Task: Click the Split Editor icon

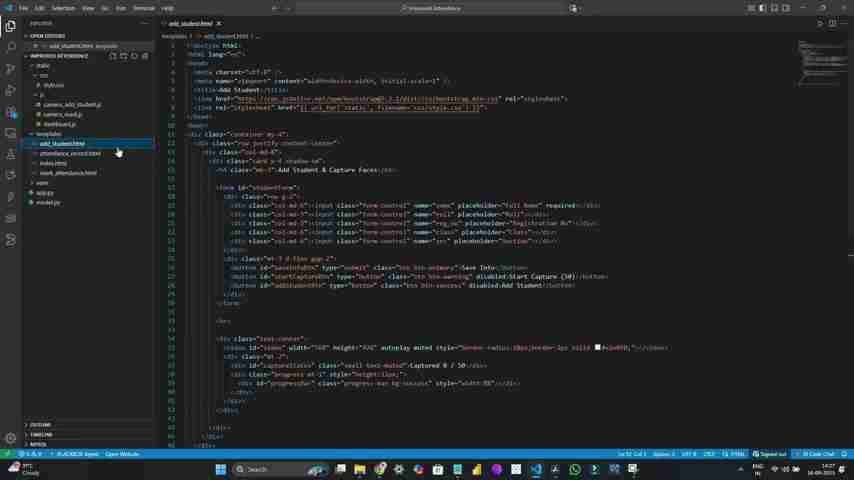Action: [x=832, y=23]
